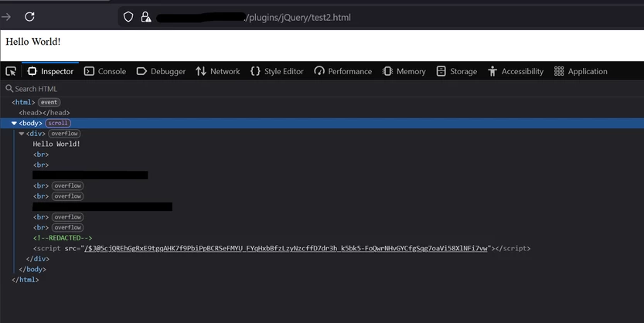Screen dimensions: 644x323
Task: Switch to the Network tab
Action: 218,71
